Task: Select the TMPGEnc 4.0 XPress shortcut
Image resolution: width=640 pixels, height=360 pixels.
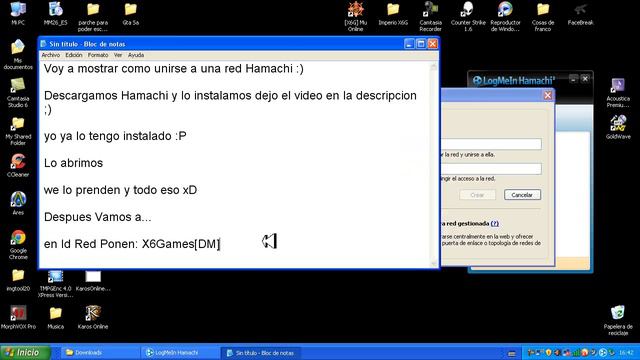Action: tap(56, 283)
